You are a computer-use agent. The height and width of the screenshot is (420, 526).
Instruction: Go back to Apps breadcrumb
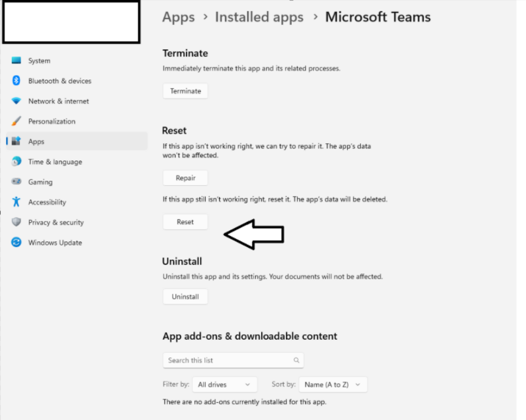click(x=179, y=17)
